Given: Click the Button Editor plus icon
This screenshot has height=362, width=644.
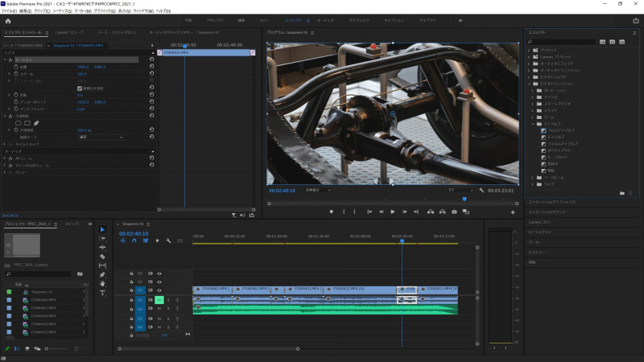Looking at the screenshot, I should coord(513,212).
